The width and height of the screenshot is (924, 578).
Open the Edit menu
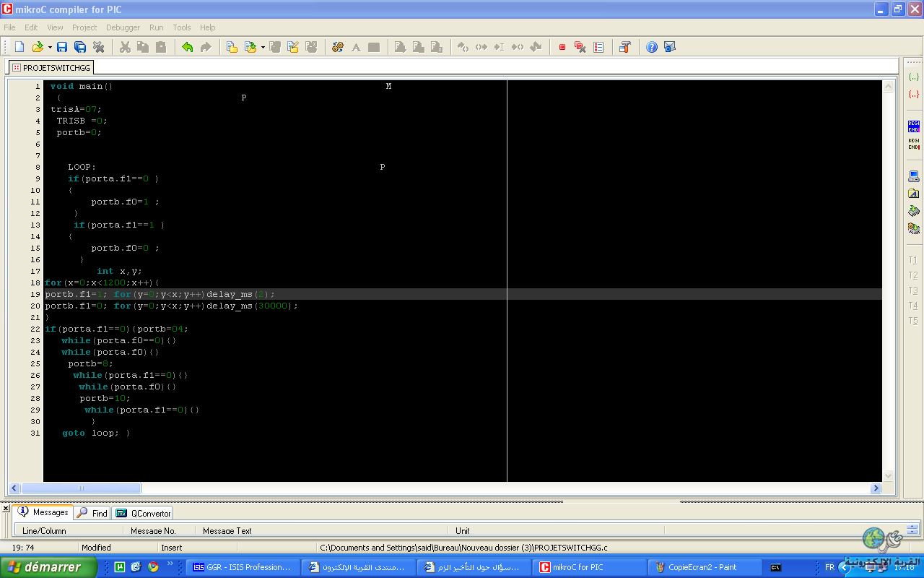[x=31, y=27]
